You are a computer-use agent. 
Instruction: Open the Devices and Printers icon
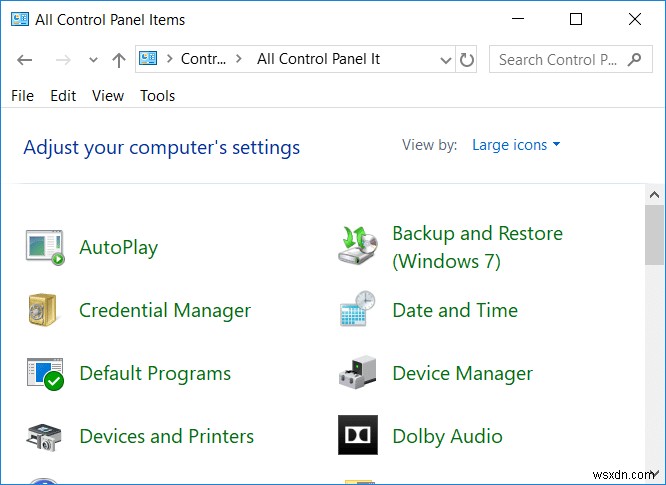click(x=44, y=437)
